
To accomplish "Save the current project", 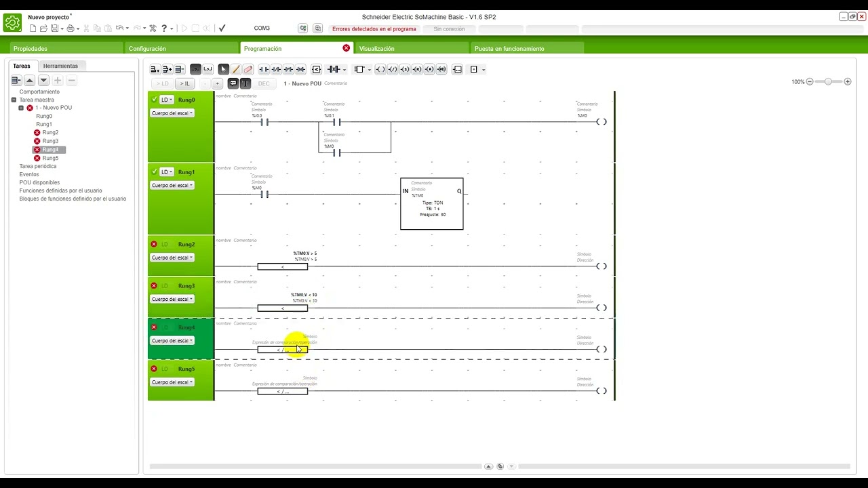I will [54, 28].
